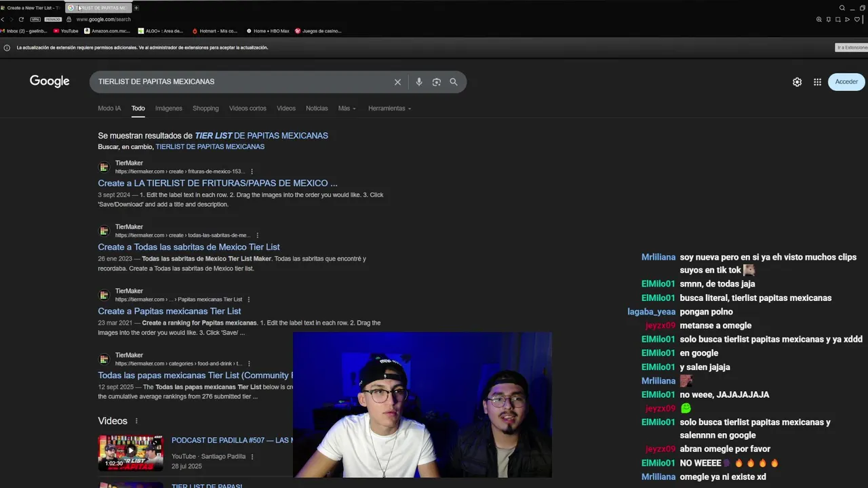Click TierMaker favicon of first result
The width and height of the screenshot is (868, 488).
pos(104,167)
